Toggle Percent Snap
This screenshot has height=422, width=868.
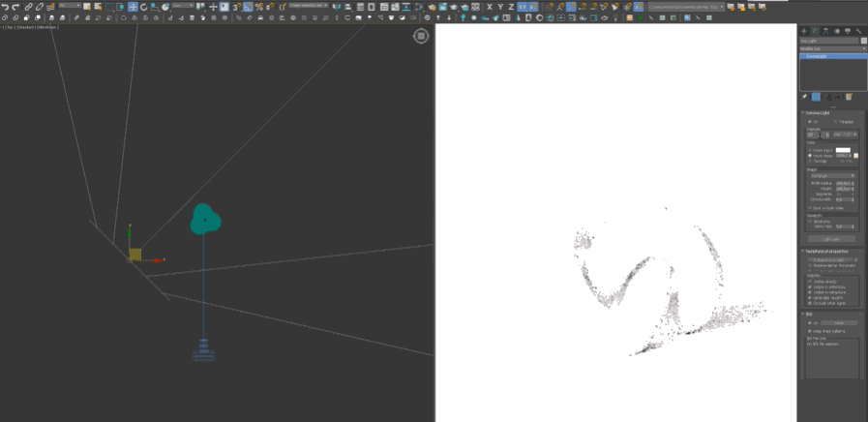pyautogui.click(x=258, y=7)
